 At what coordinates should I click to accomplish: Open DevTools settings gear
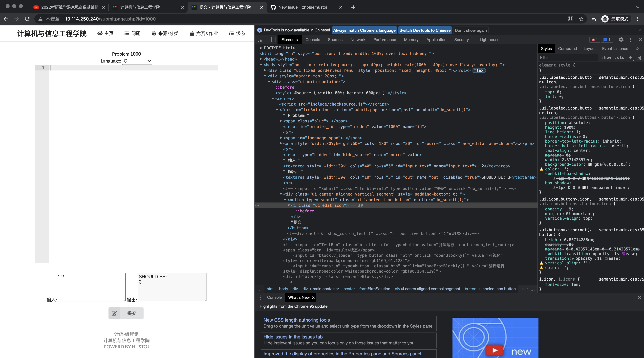621,40
